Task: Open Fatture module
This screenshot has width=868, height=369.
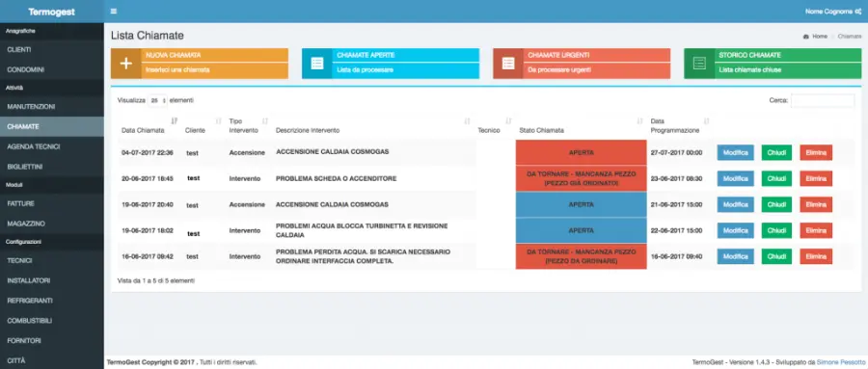Action: point(52,203)
